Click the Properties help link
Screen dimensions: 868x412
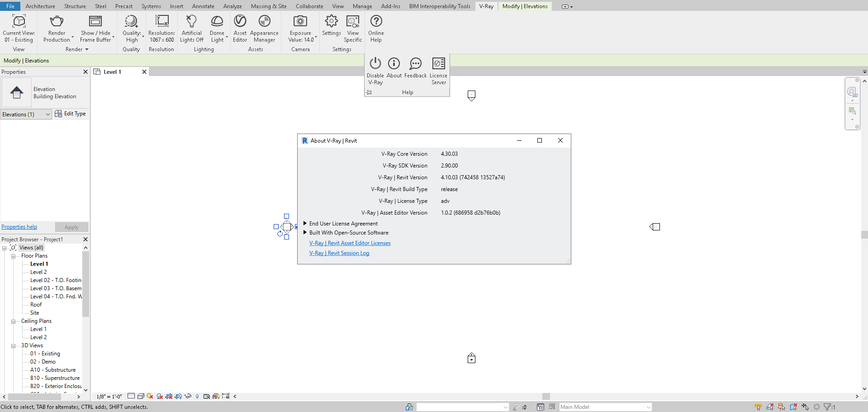pyautogui.click(x=19, y=227)
